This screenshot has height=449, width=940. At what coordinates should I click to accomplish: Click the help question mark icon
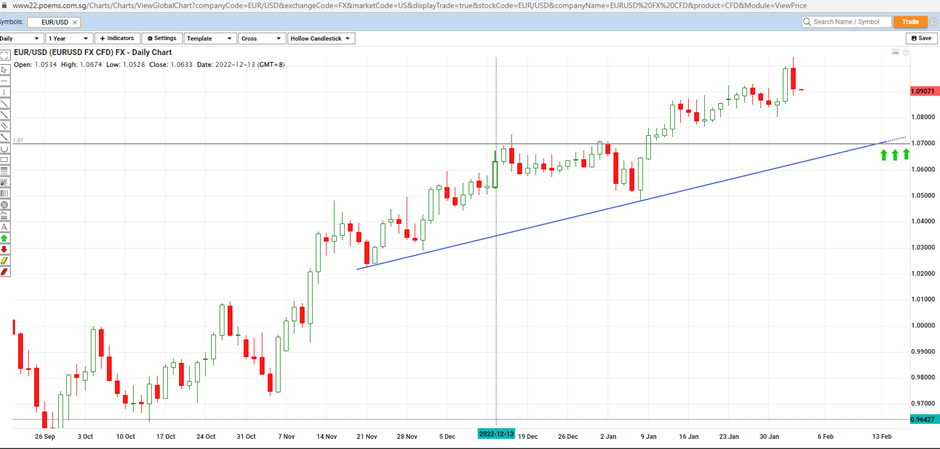(x=932, y=21)
